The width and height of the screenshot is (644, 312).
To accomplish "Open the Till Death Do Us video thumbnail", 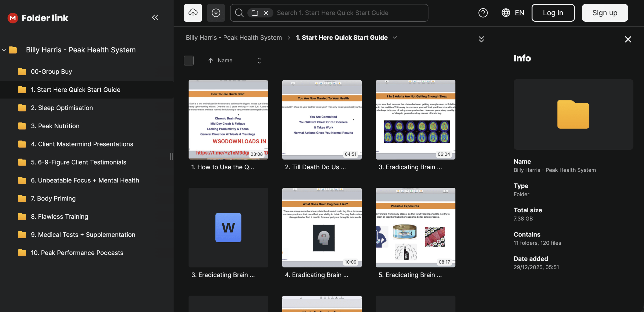I will pos(322,120).
